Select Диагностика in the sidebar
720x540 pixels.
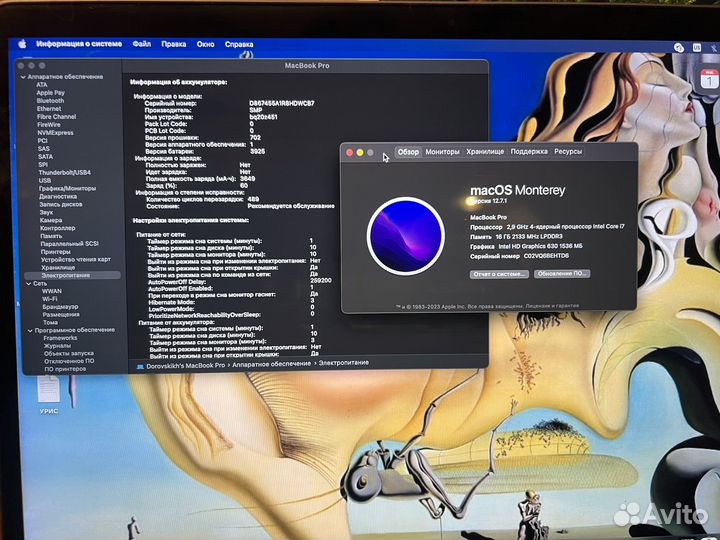coord(58,197)
